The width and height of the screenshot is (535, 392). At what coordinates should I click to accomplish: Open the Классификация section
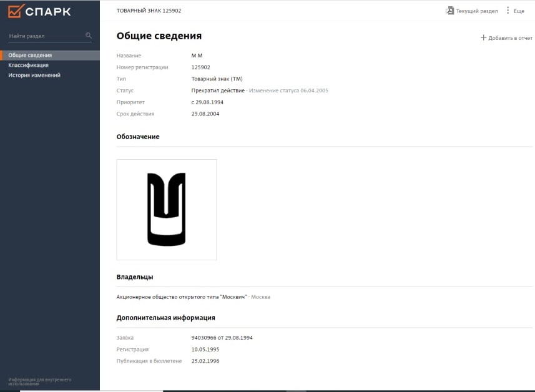[x=28, y=65]
